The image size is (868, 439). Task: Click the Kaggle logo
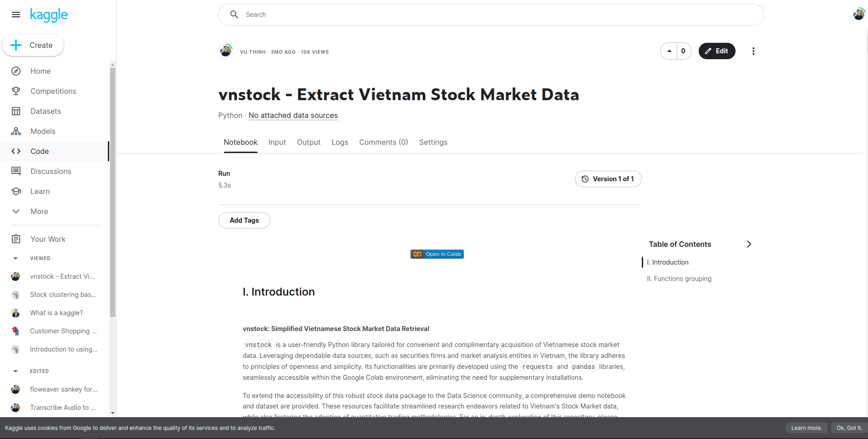click(x=49, y=15)
